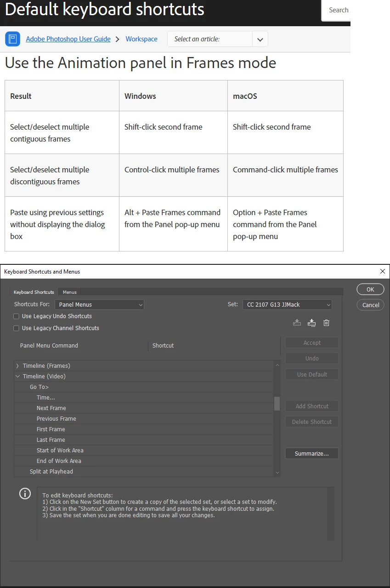Open the Set dropdown CC 2107 G13 JJMack
The width and height of the screenshot is (390, 588).
pos(287,304)
